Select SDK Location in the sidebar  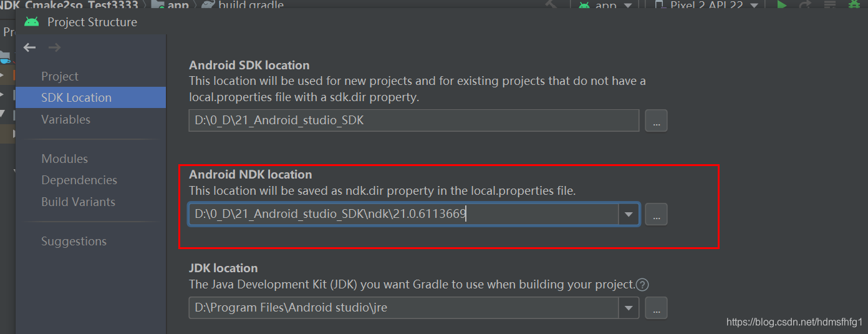91,97
